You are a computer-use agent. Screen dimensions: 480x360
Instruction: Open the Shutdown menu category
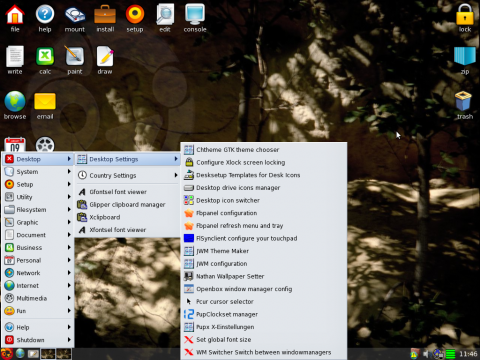(38, 340)
